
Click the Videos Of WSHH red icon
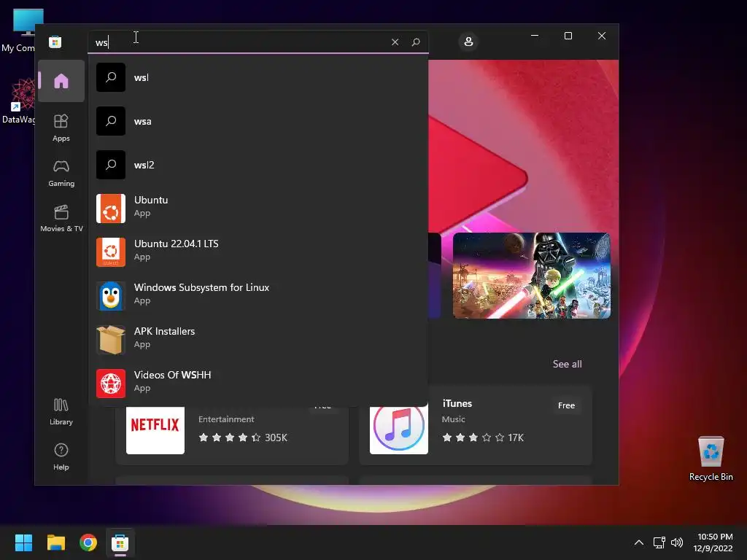tap(111, 384)
